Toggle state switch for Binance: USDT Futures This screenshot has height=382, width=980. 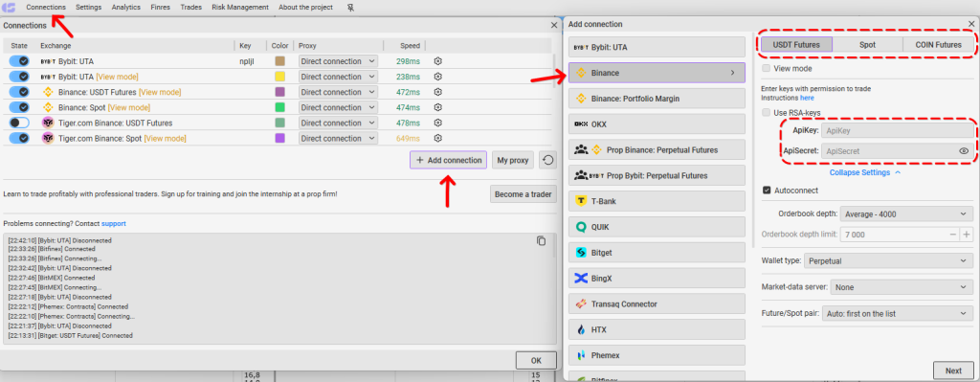[x=19, y=92]
